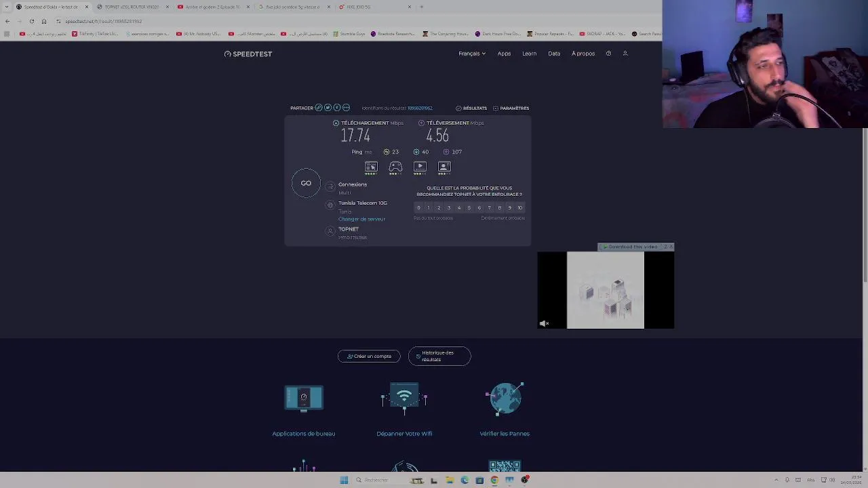
Task: Rate recommendation as 8
Action: tap(500, 208)
